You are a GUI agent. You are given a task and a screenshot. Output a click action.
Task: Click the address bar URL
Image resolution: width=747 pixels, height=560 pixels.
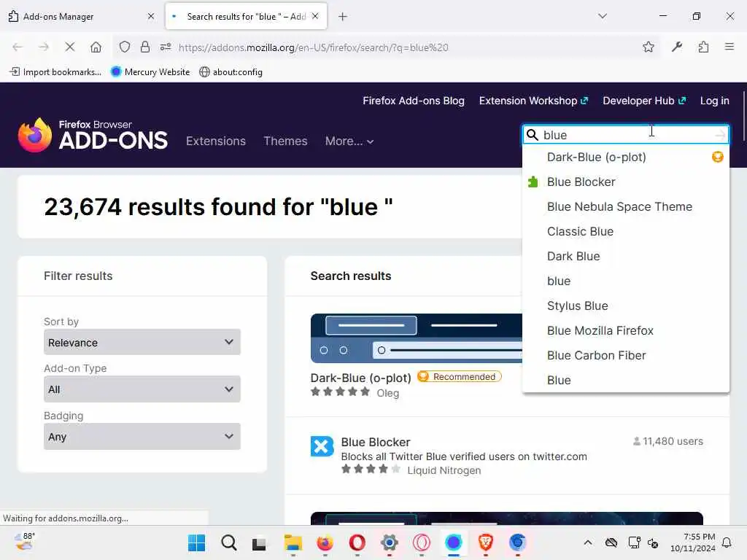(x=313, y=47)
